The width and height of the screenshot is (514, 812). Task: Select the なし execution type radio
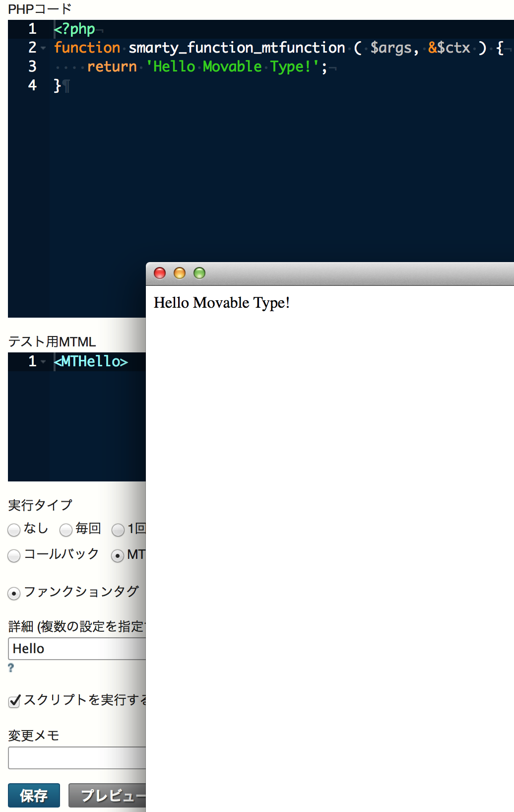(14, 530)
